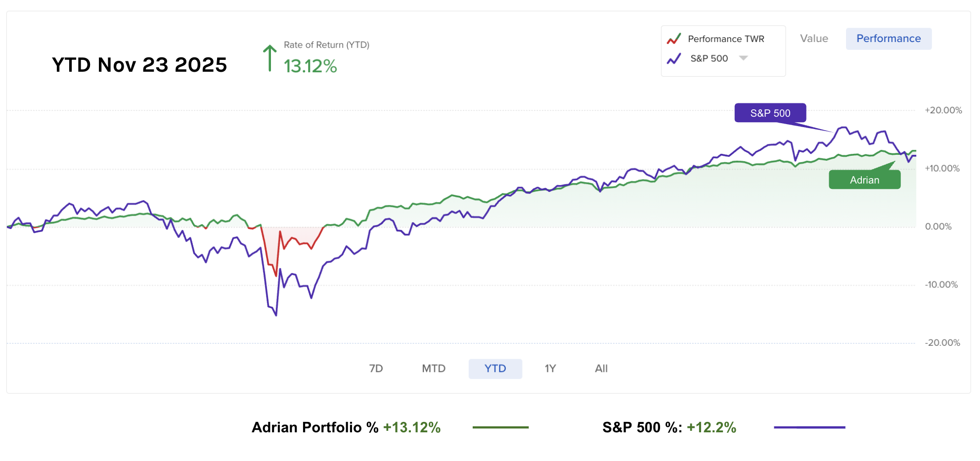Click the Performance TWR legend label
Viewport: 980px width, 461px height.
click(x=726, y=39)
